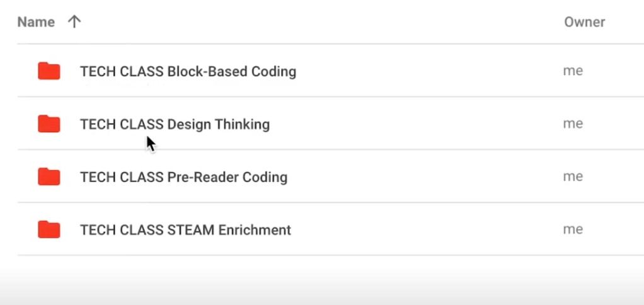Select the Design Thinking red folder icon
Screen dimensions: 644x305
[x=49, y=124]
